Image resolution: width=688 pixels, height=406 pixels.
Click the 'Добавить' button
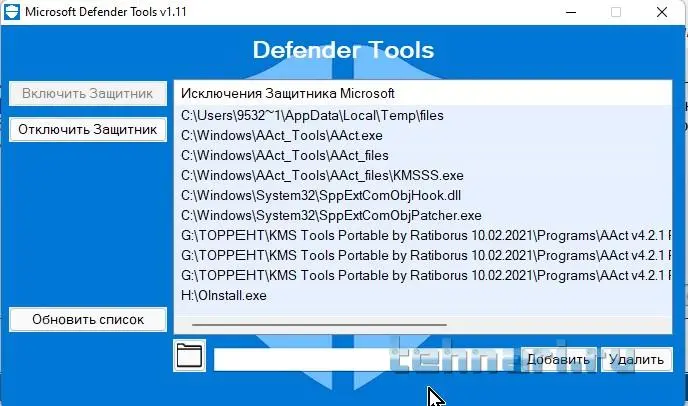(558, 359)
